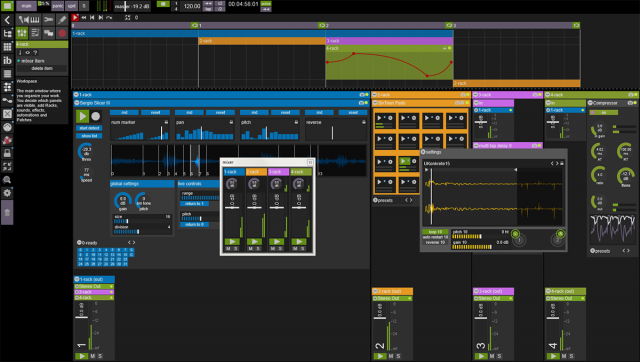
Task: Click the question mark help icon
Action: click(x=35, y=53)
